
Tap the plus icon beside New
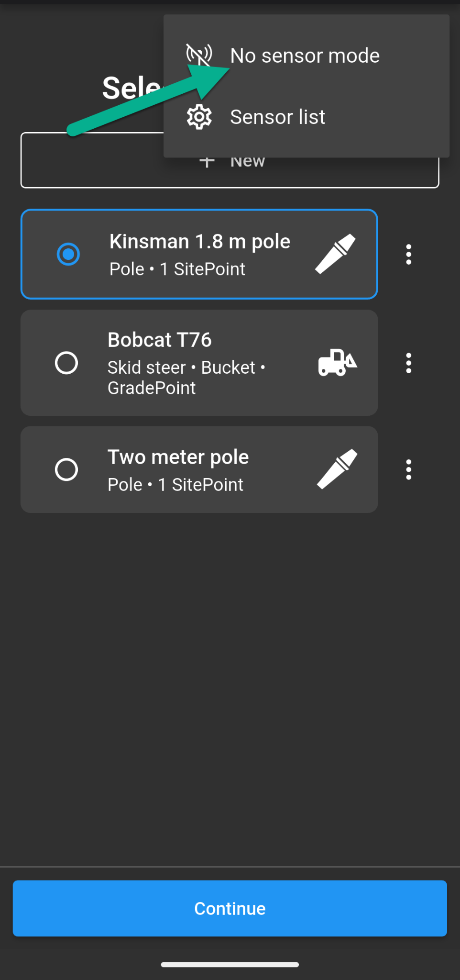(x=207, y=161)
